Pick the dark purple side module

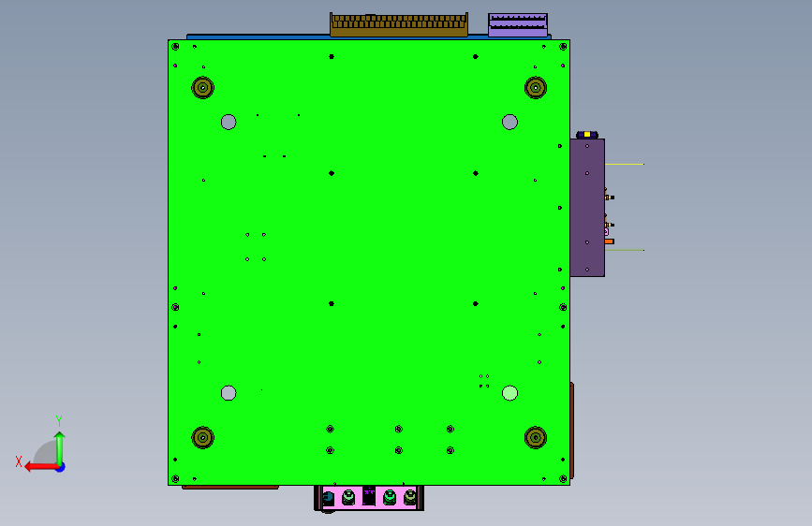[587, 207]
